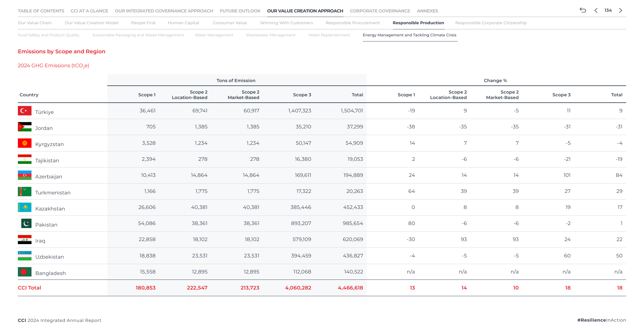The height and width of the screenshot is (331, 644).
Task: Open the Wastewater Management link
Action: click(x=271, y=35)
